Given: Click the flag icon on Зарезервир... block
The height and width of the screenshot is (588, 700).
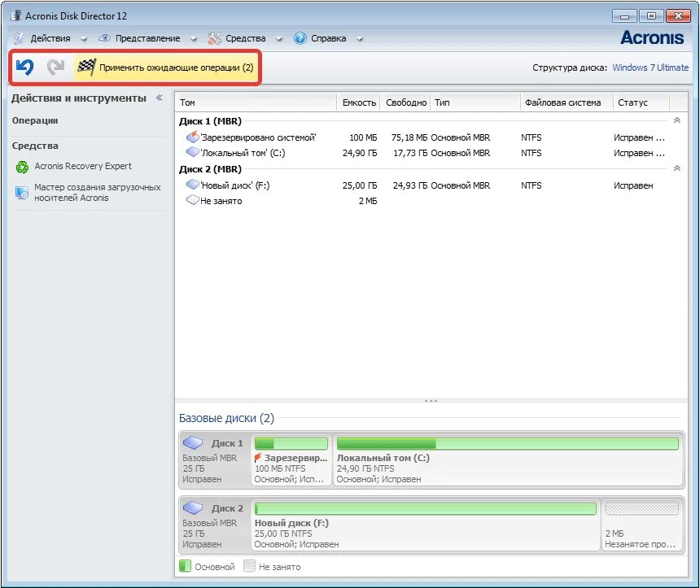Looking at the screenshot, I should [257, 458].
